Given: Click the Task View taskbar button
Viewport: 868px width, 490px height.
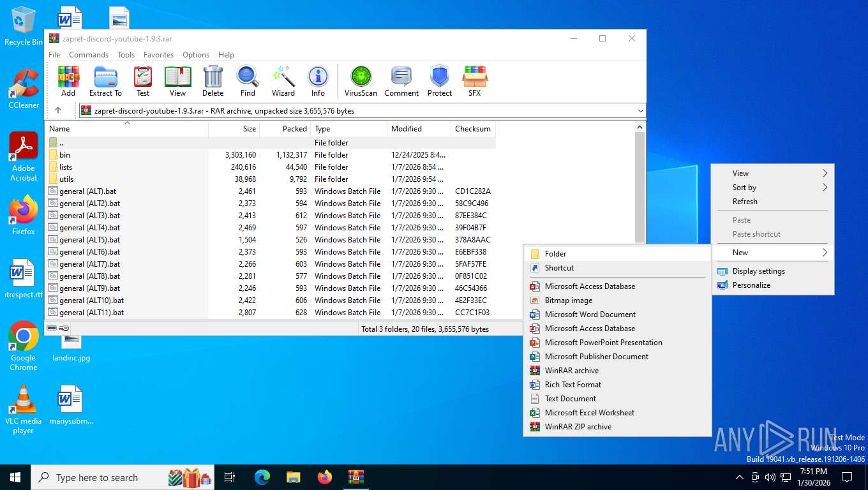Looking at the screenshot, I should 230,477.
